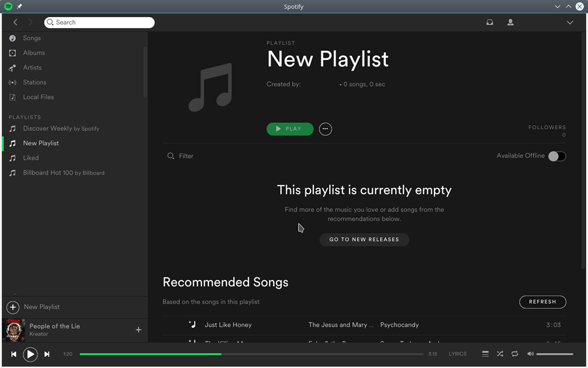The height and width of the screenshot is (368, 588).
Task: Toggle shuffle playback
Action: point(500,354)
